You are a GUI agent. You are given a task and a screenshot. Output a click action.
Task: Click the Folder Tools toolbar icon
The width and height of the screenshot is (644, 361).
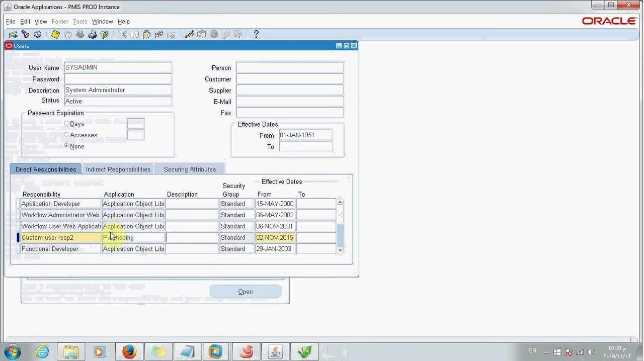click(238, 34)
